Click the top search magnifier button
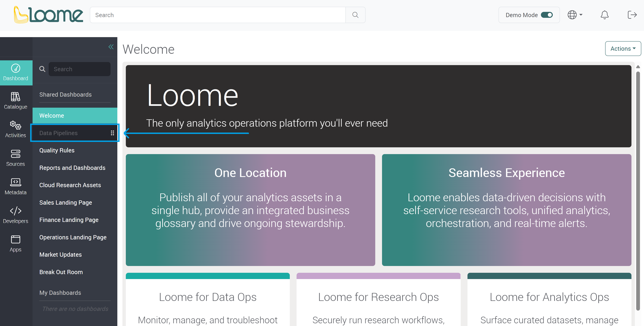 [x=355, y=15]
